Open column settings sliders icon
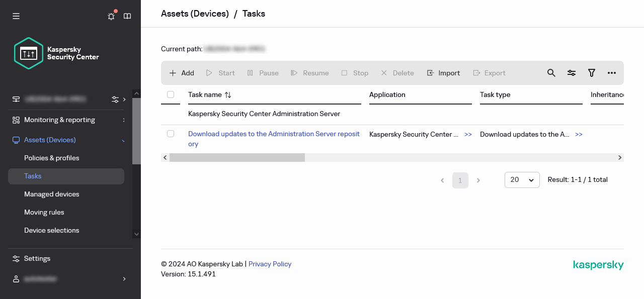Viewport: 644px width, 299px height. pyautogui.click(x=572, y=73)
